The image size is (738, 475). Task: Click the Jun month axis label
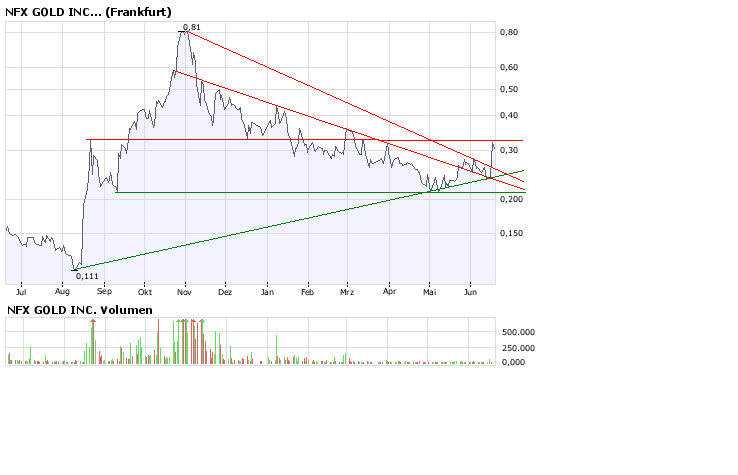[x=471, y=293]
